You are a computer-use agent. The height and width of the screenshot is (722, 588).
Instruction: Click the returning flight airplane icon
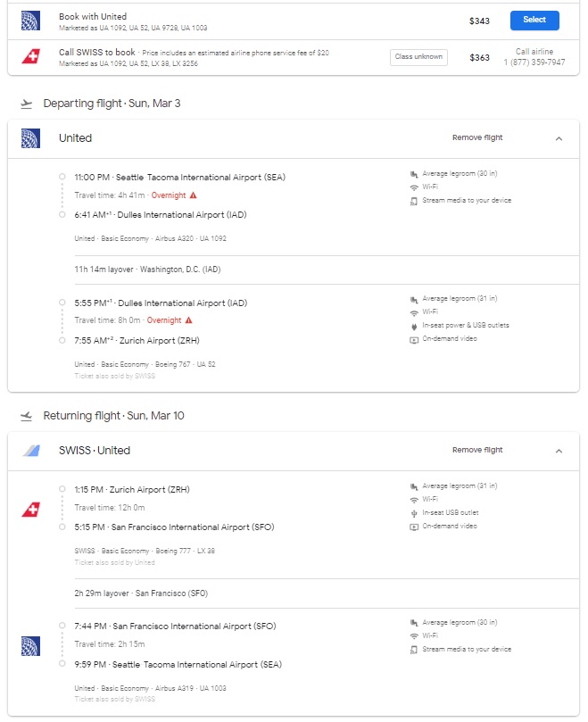(x=26, y=416)
